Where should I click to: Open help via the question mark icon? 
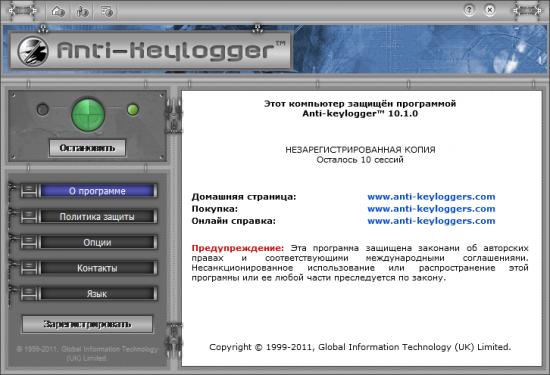469,10
